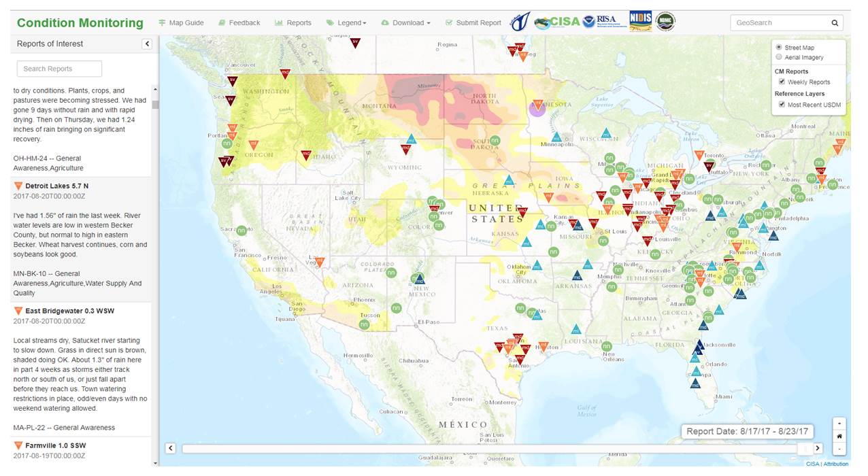Screen dimensions: 868x476
Task: Step timeline forward with right arrow
Action: tap(818, 448)
